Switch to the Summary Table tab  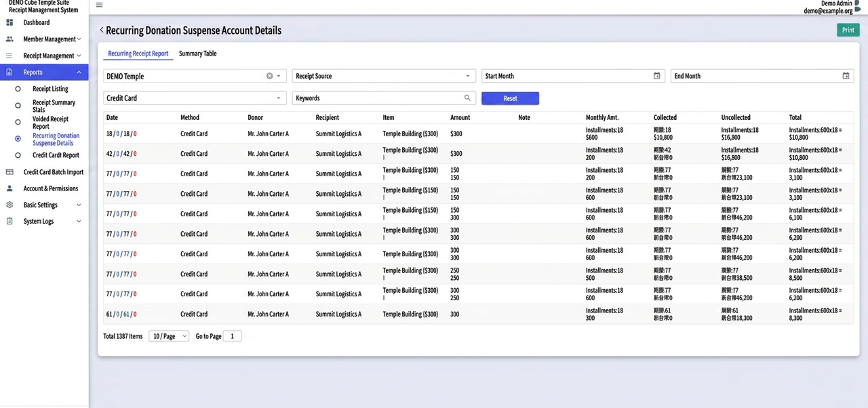click(198, 54)
